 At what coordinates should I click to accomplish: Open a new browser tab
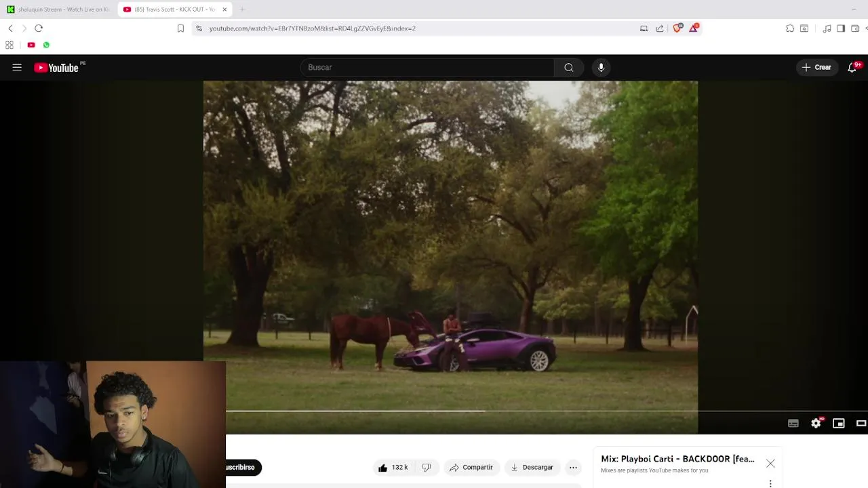(242, 9)
